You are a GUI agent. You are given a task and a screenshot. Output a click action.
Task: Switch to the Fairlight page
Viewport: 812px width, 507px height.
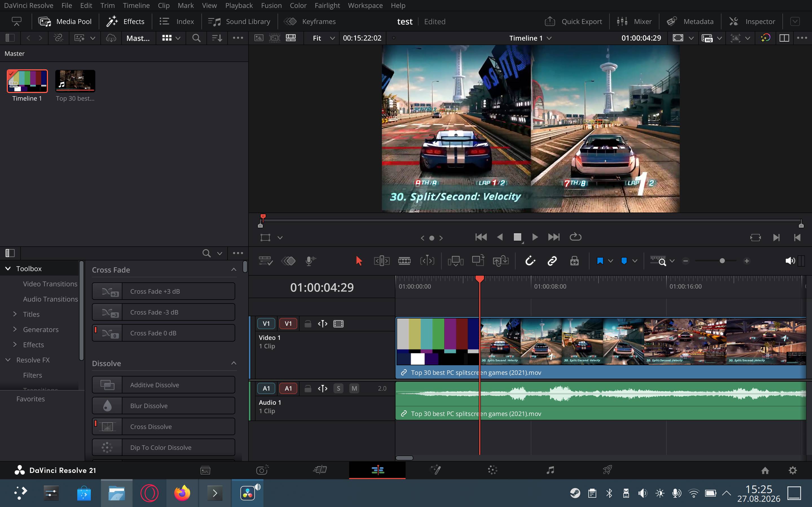pos(550,470)
